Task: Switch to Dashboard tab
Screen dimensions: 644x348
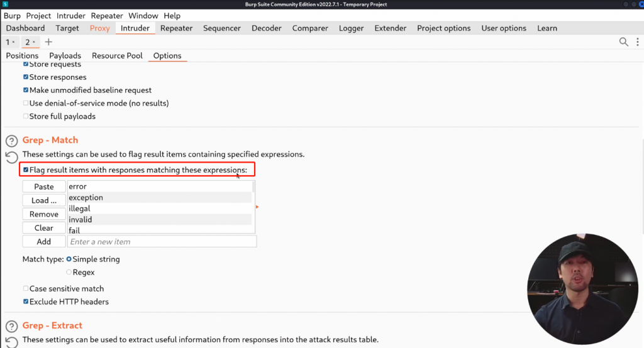Action: point(25,28)
